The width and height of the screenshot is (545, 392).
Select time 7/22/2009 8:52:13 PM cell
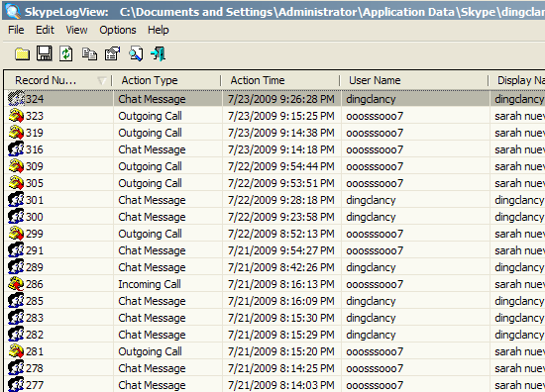point(281,234)
